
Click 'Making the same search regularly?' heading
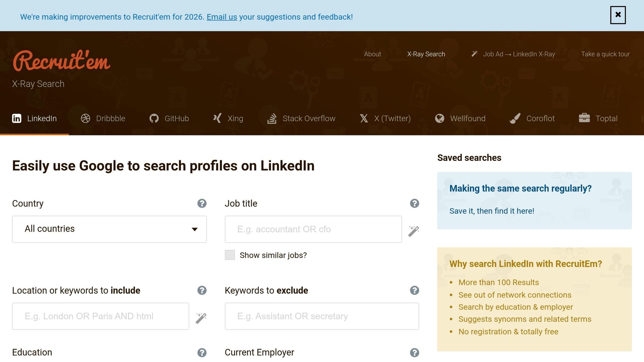click(520, 189)
